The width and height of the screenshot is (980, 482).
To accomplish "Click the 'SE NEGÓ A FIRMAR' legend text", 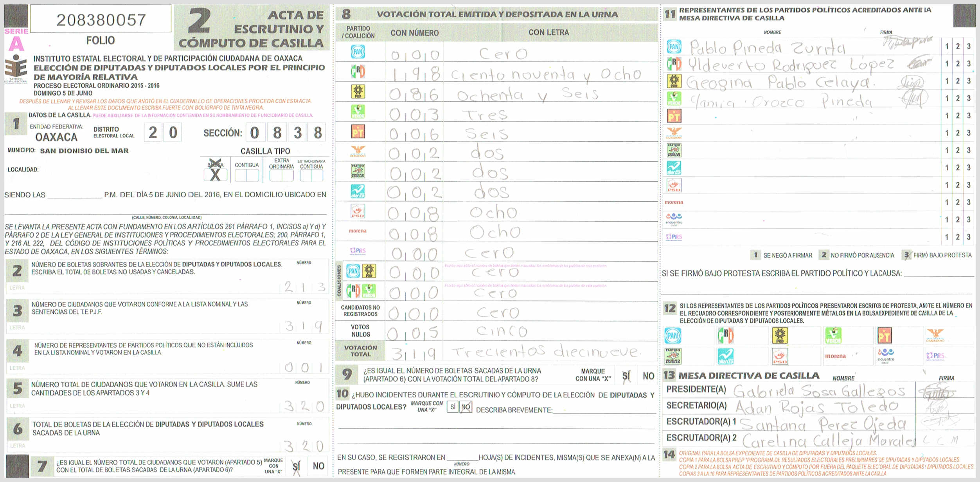I will [x=788, y=255].
